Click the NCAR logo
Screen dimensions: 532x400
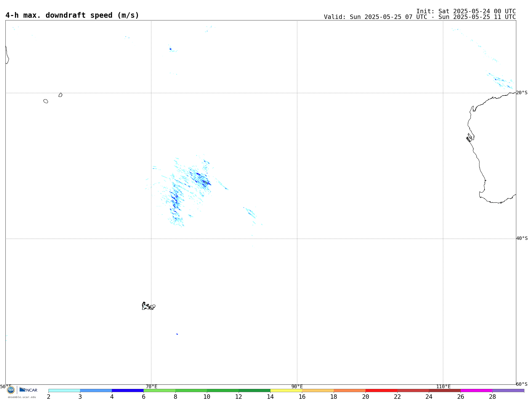(x=28, y=390)
